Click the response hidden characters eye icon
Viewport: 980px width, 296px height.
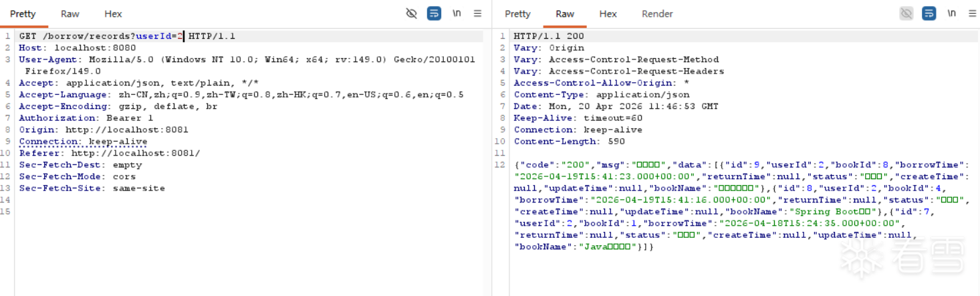tap(906, 13)
